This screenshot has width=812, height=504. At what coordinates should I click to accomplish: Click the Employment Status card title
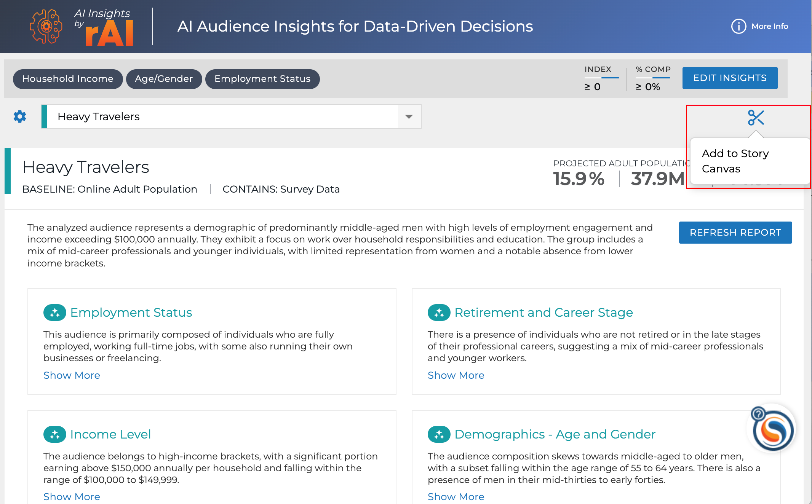click(131, 313)
